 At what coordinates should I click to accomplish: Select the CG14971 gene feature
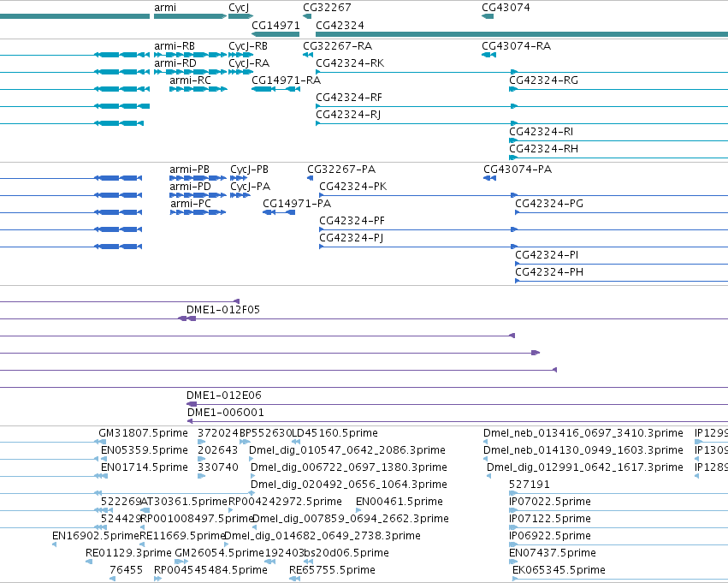(x=275, y=34)
